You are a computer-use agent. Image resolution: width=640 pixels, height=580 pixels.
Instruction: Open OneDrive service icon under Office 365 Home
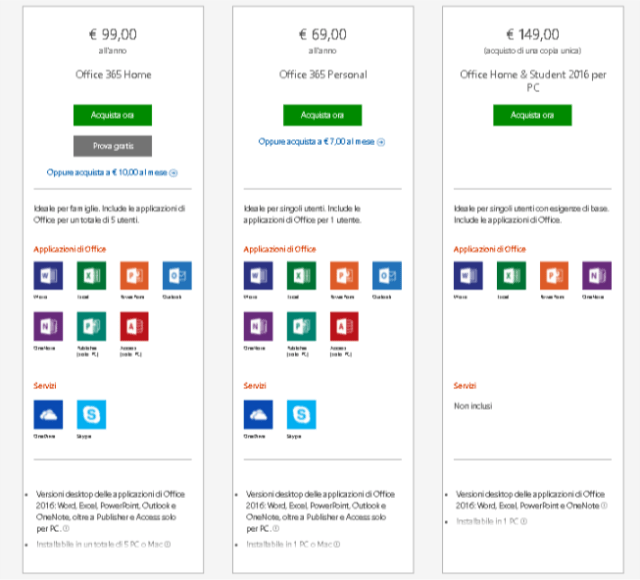point(48,414)
